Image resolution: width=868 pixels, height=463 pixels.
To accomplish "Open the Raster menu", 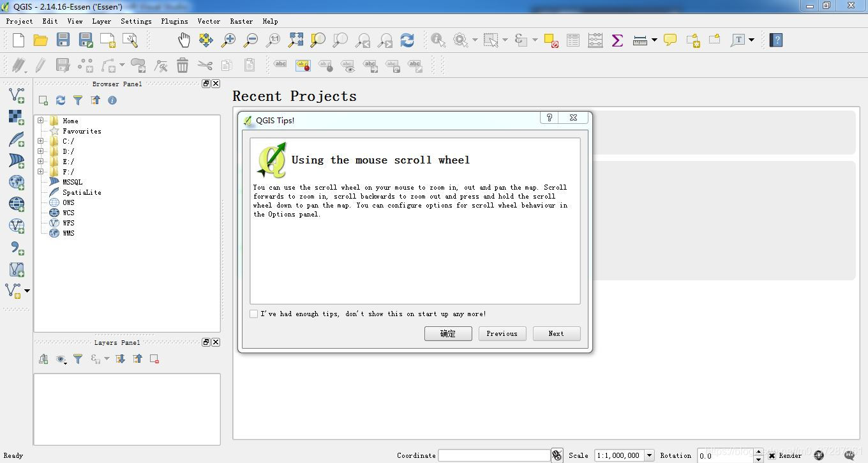I will click(x=241, y=21).
